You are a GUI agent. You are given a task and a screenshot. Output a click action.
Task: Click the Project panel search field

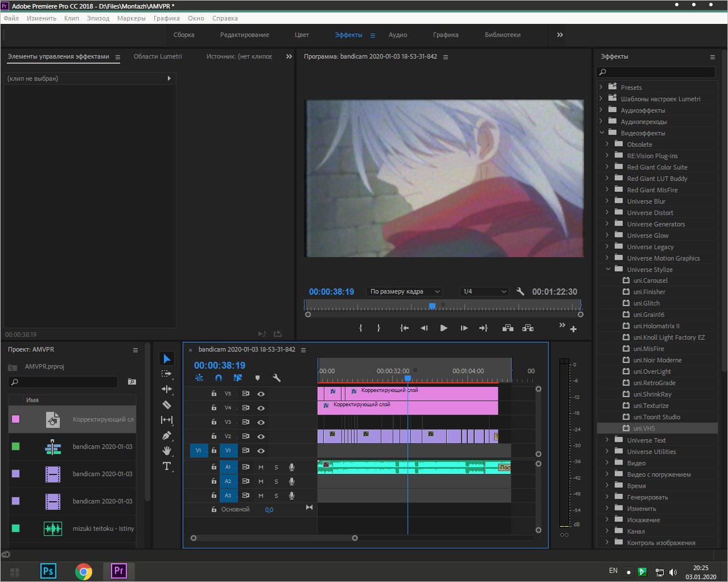[x=63, y=382]
